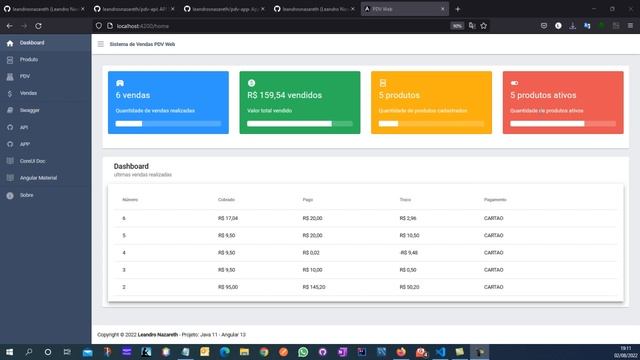
Task: Open the Angular Material link
Action: click(38, 178)
